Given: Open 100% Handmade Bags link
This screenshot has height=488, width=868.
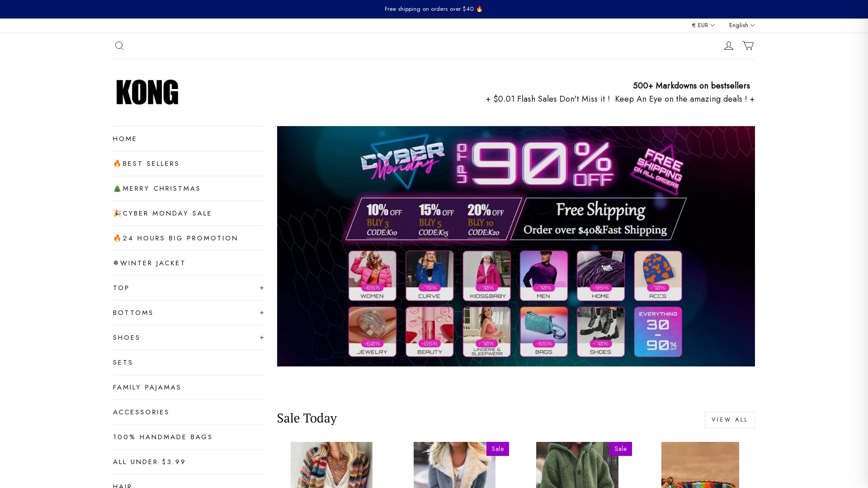Looking at the screenshot, I should pyautogui.click(x=188, y=437).
